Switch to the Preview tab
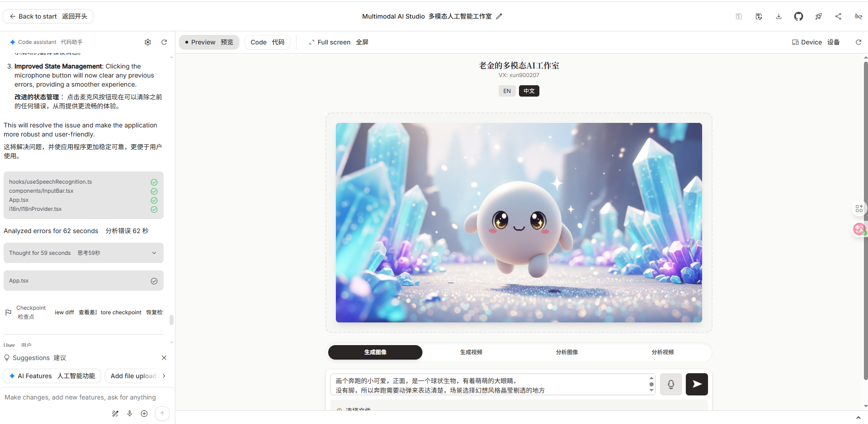 [x=209, y=42]
